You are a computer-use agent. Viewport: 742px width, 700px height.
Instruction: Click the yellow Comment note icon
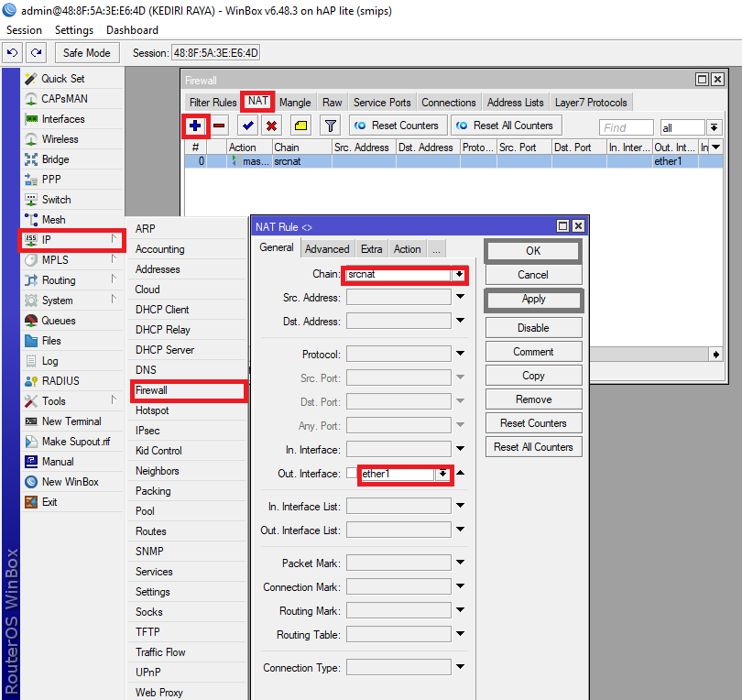(x=301, y=126)
